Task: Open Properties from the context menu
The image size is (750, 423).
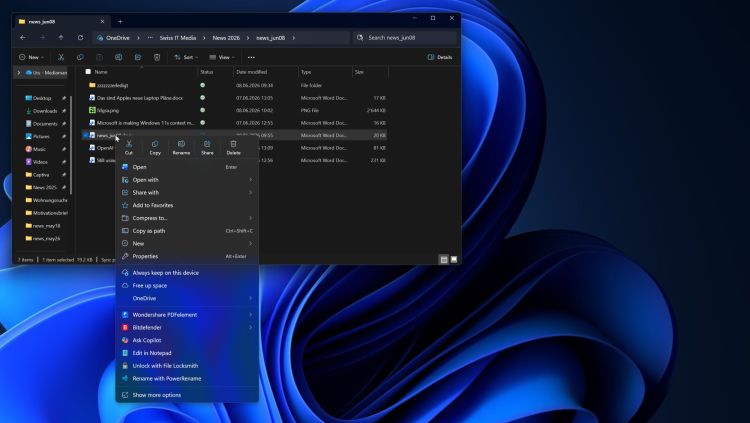Action: pos(187,256)
